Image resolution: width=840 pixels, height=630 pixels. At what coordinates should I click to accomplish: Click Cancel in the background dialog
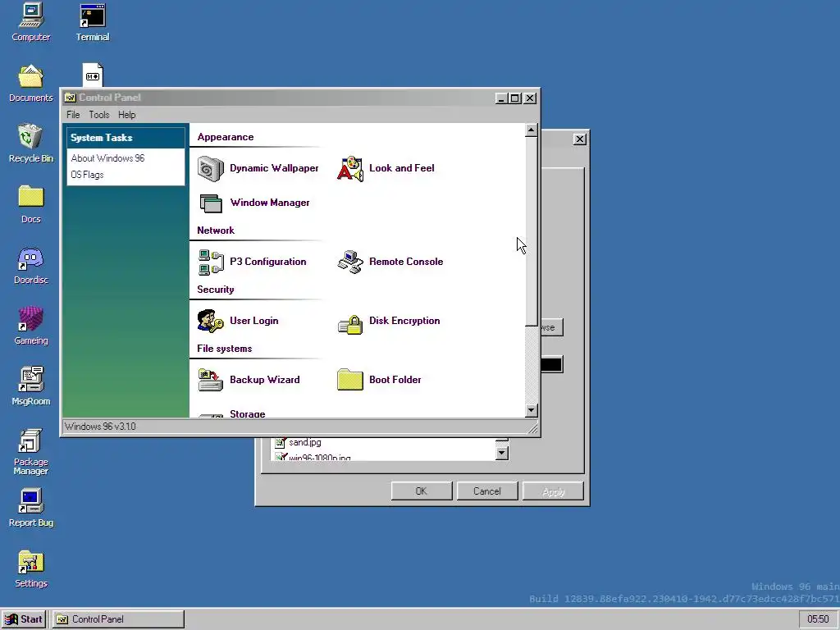[x=487, y=491]
